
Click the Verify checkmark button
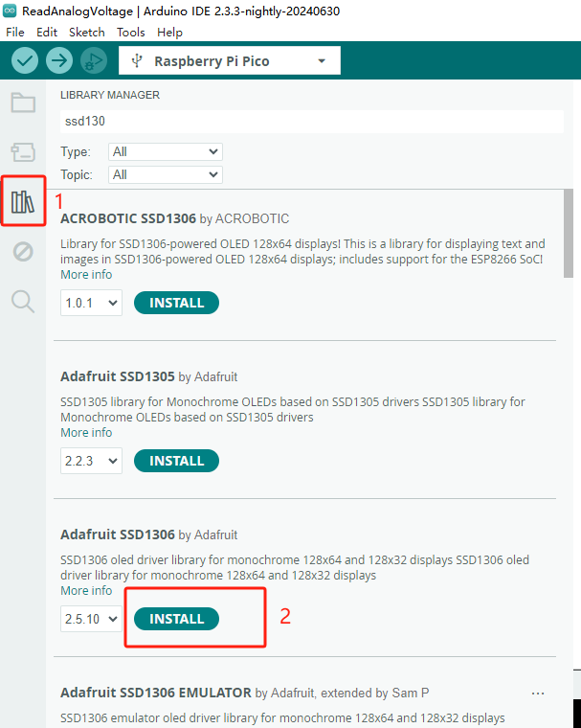[25, 60]
